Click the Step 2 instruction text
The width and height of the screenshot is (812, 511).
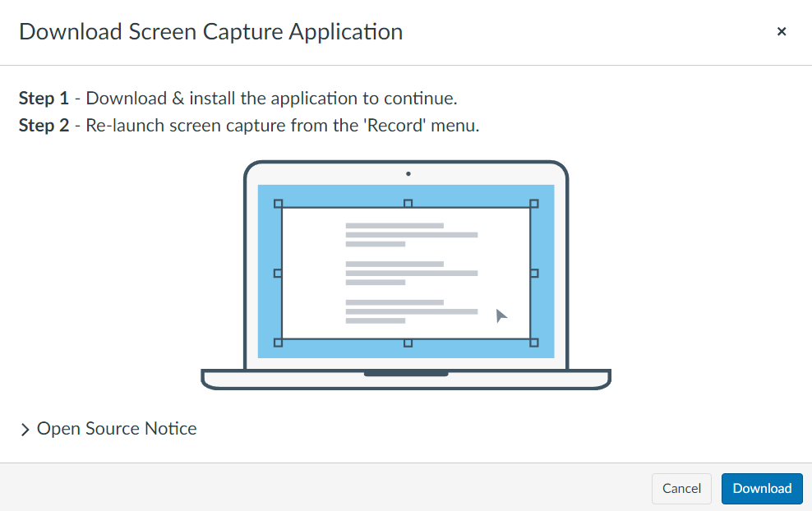[x=248, y=127]
